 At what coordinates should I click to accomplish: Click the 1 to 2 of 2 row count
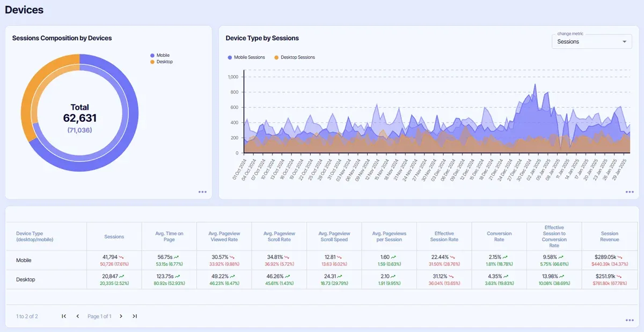coord(27,316)
